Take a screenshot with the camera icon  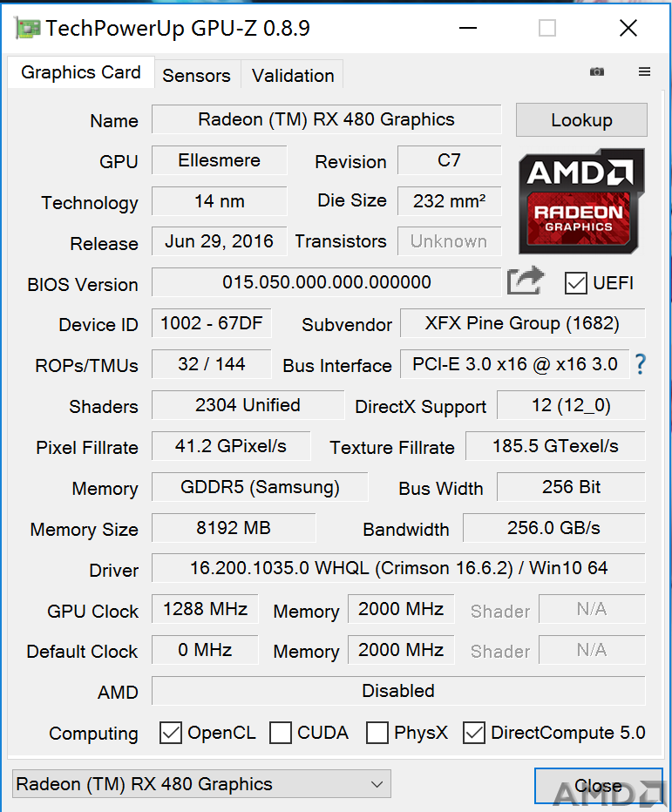tap(597, 71)
